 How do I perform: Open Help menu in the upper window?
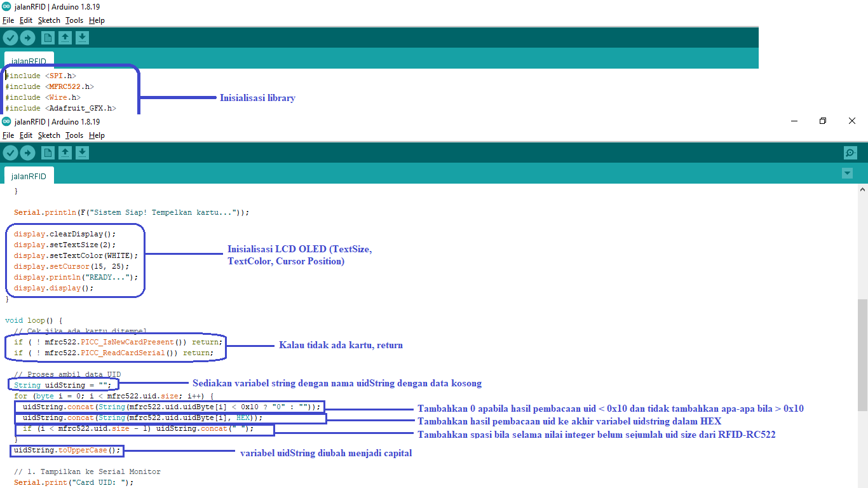click(x=97, y=20)
